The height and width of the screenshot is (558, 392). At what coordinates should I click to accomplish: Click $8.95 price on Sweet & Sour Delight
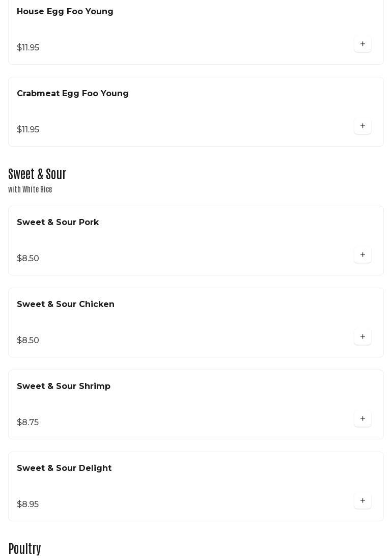28,505
